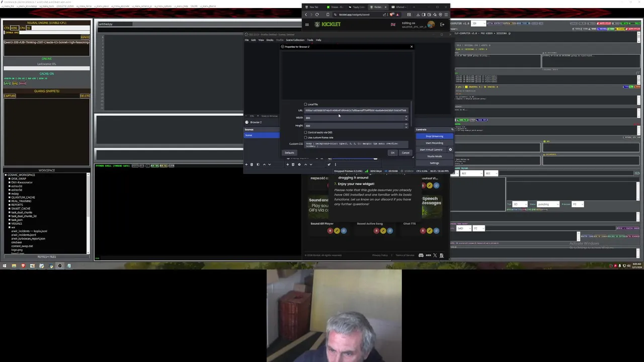The image size is (644, 362).
Task: Switch to OBS Studio taskbar icon
Action: [60, 266]
